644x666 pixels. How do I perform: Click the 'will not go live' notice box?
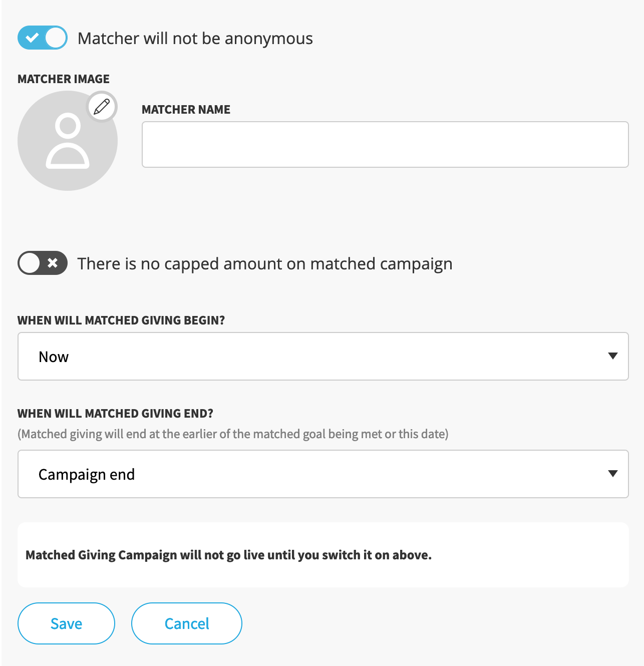(323, 555)
